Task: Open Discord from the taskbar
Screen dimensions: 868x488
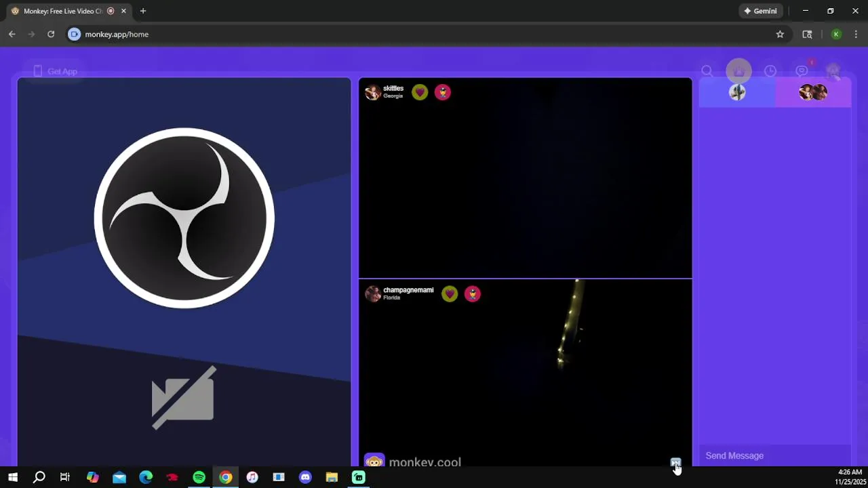Action: coord(305,477)
